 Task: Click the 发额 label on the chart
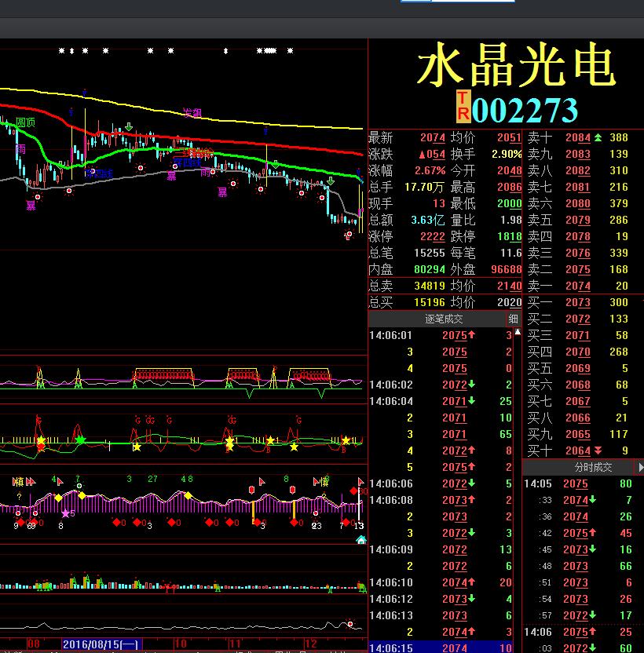(x=192, y=112)
